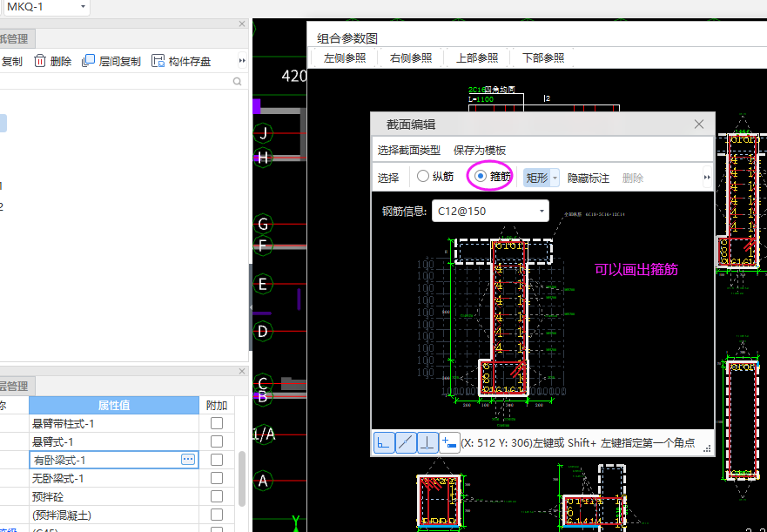Open the MKQ-1 dropdown
The height and width of the screenshot is (532, 767).
(x=81, y=7)
